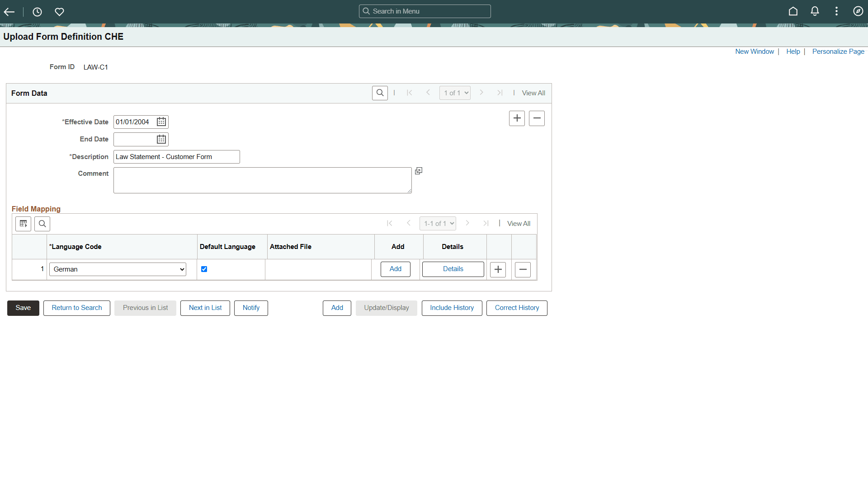Open the '1 of 1' Form Data dropdown
Viewport: 868px width, 488px height.
point(455,93)
